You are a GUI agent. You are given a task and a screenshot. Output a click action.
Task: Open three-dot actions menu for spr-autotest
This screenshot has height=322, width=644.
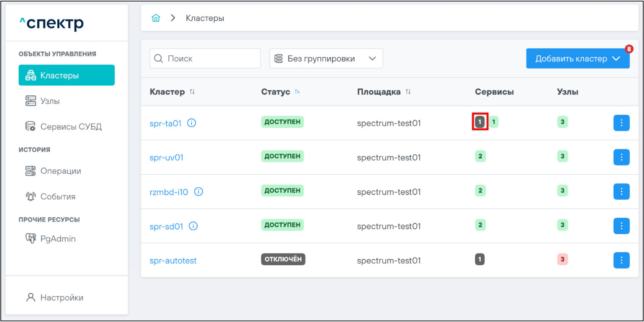pyautogui.click(x=621, y=260)
